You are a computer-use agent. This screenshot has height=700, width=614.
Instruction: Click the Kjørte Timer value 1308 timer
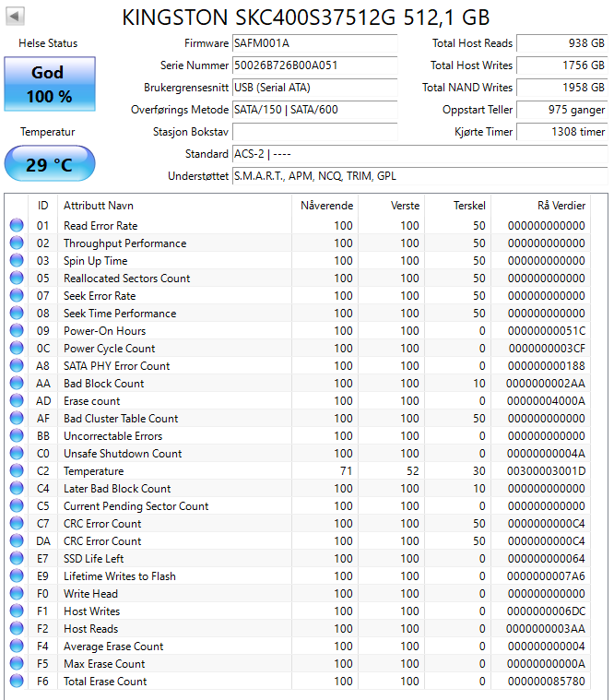pyautogui.click(x=562, y=132)
